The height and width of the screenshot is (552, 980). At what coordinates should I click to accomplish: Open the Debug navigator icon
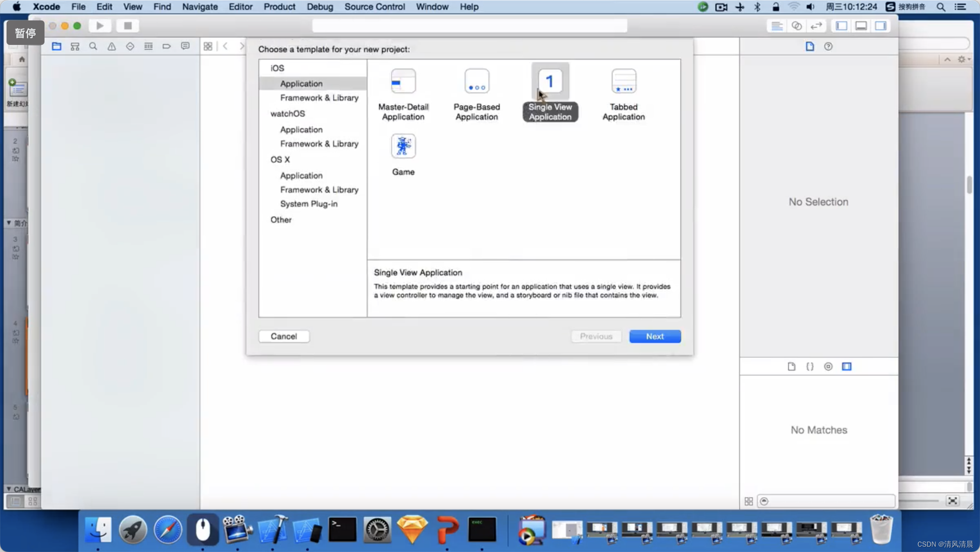(148, 46)
